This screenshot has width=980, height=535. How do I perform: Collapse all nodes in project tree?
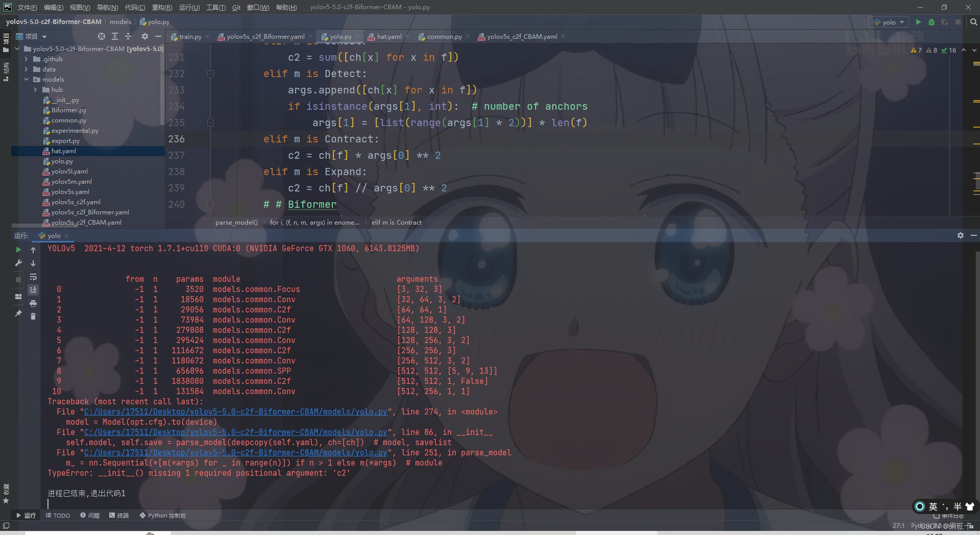(x=129, y=36)
